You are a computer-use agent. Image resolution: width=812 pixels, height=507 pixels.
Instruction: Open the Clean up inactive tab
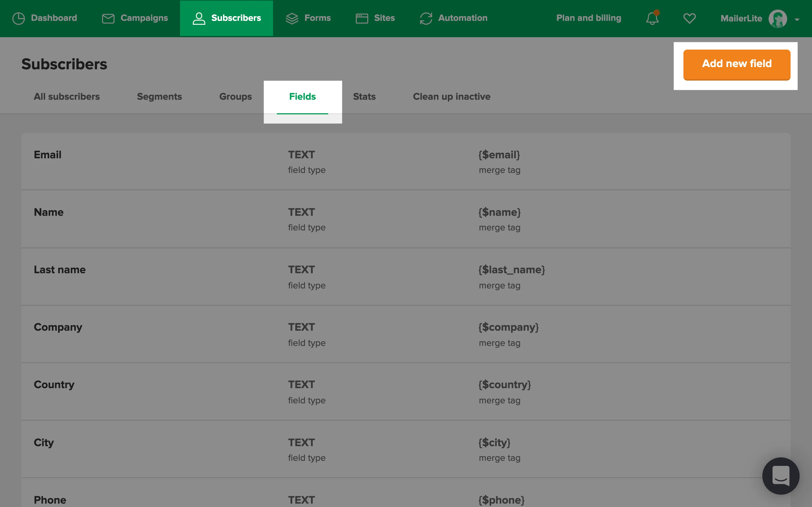pyautogui.click(x=451, y=97)
